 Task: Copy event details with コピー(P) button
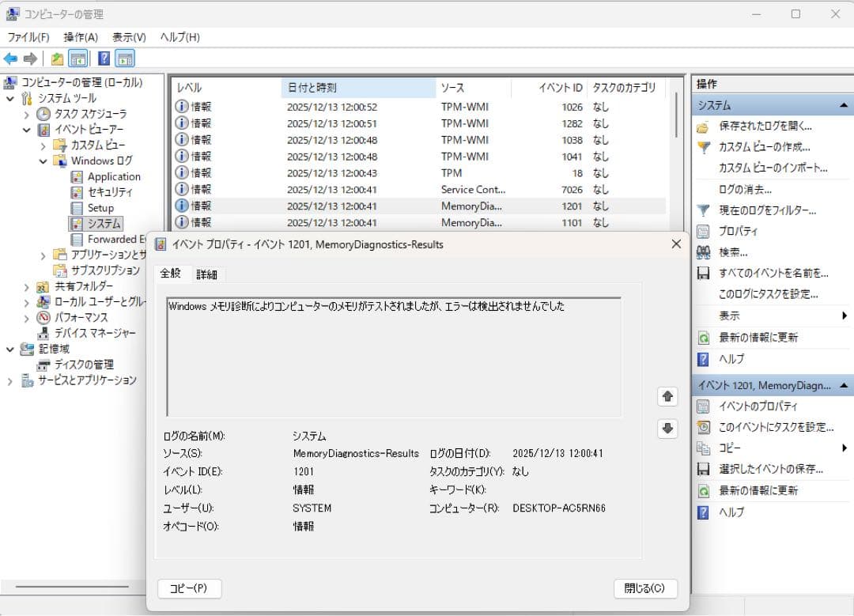(189, 588)
